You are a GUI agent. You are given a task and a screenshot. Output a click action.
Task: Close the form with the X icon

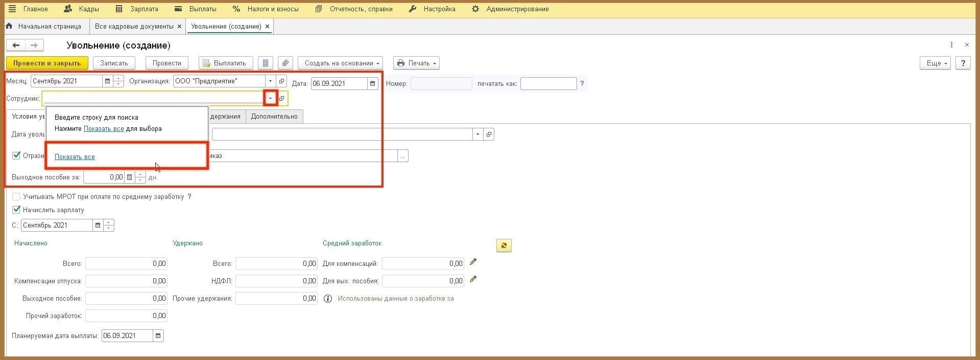[967, 45]
